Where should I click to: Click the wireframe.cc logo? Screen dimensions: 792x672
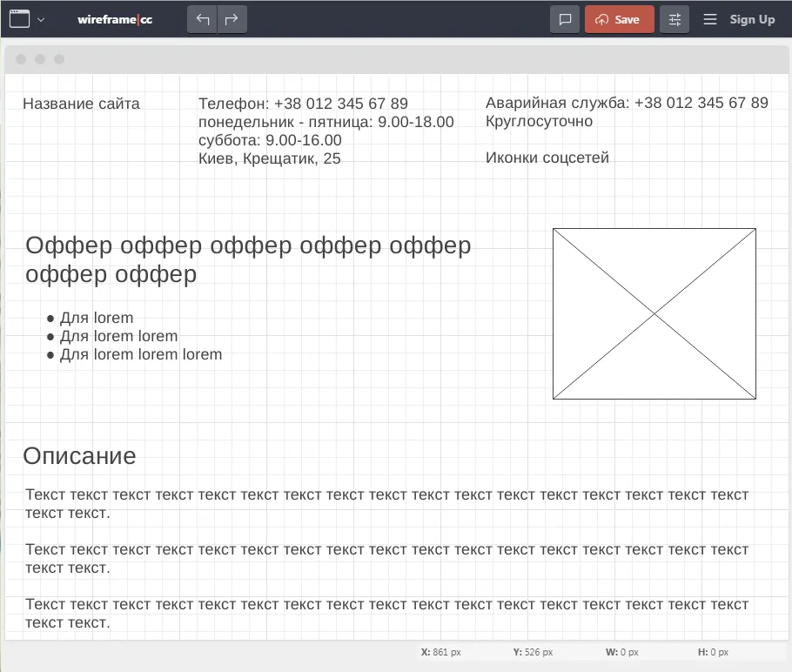(x=115, y=19)
